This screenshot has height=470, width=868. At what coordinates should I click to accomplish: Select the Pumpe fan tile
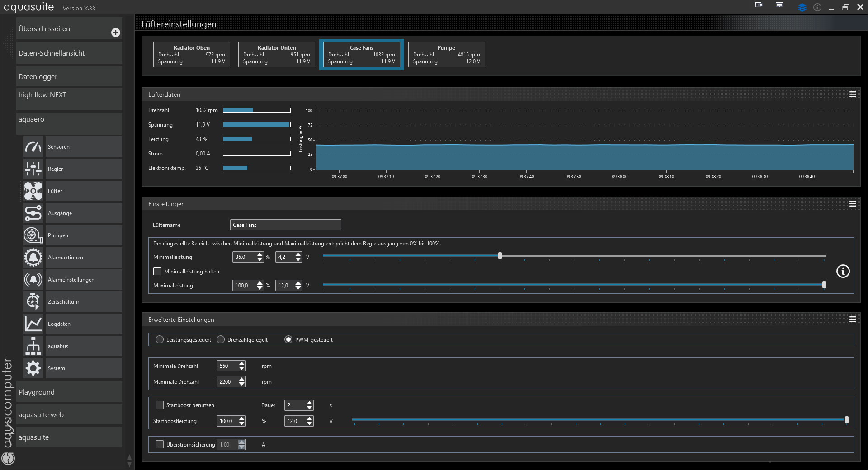pyautogui.click(x=446, y=55)
